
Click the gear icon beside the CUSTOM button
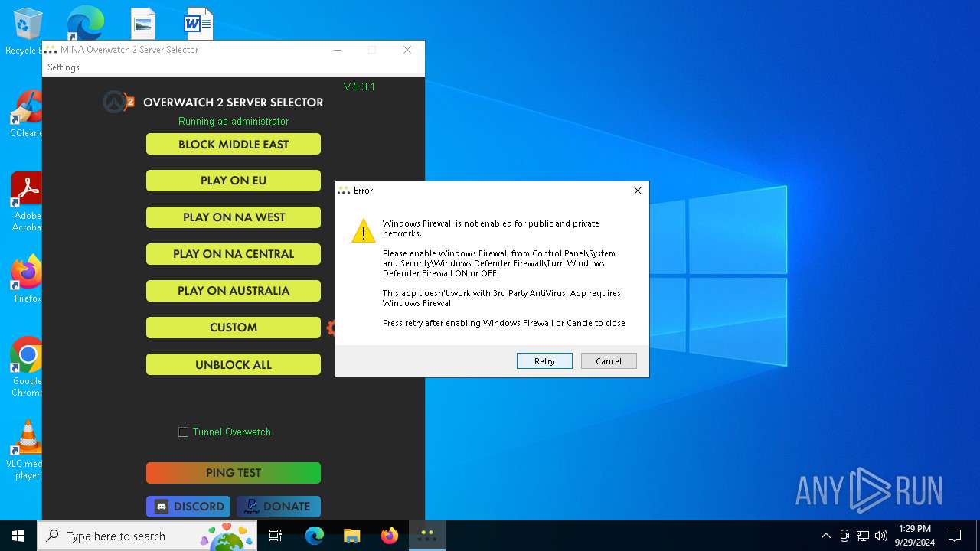click(x=331, y=328)
